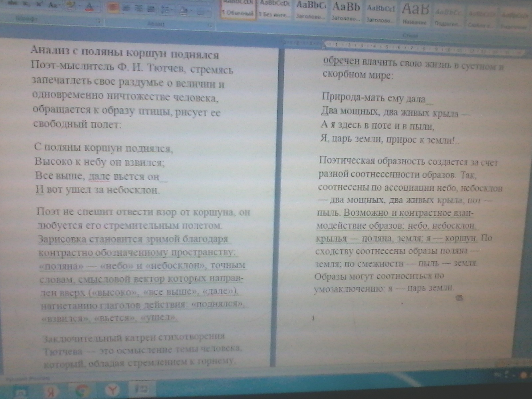This screenshot has height=399, width=532.
Task: Click the text 'умозаключению: я — царь земли.'
Action: 384,288
